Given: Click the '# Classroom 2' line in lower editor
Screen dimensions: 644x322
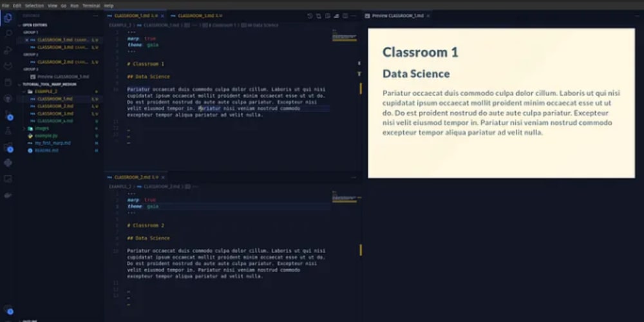Looking at the screenshot, I should [146, 225].
